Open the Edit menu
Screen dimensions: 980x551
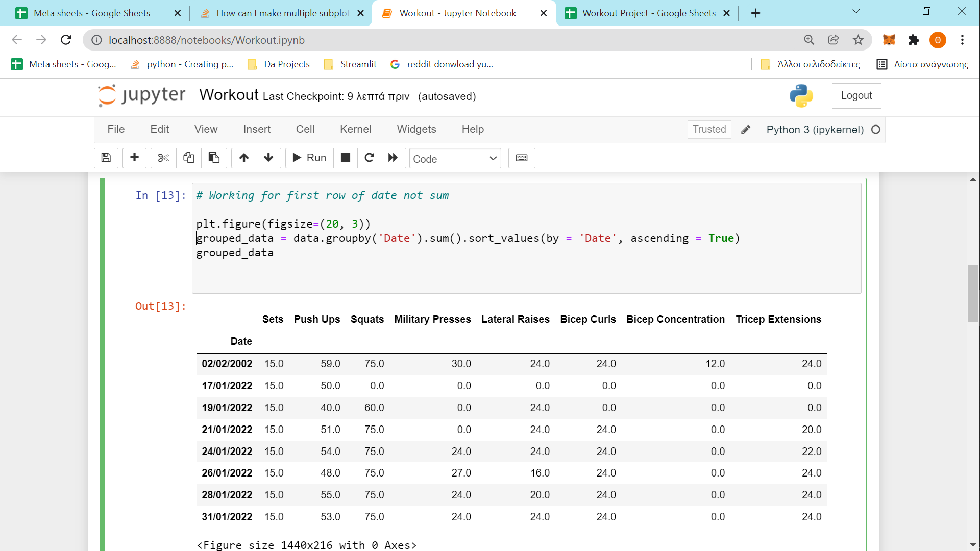pyautogui.click(x=160, y=130)
